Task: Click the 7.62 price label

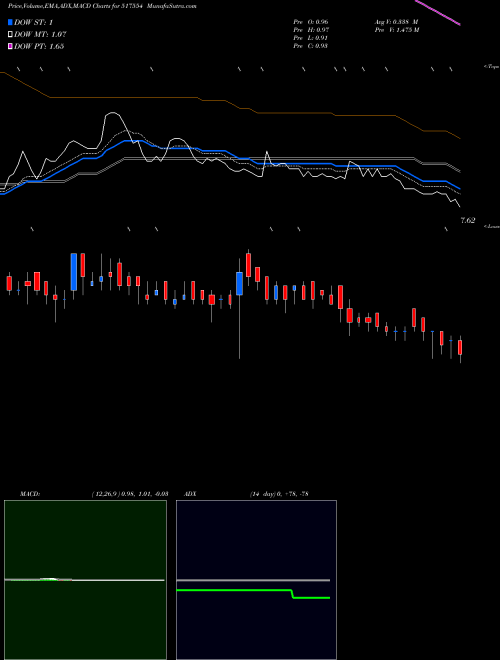Action: point(468,220)
